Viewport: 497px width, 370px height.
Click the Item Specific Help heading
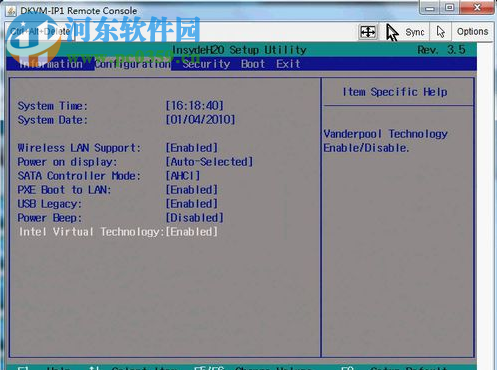click(x=395, y=92)
